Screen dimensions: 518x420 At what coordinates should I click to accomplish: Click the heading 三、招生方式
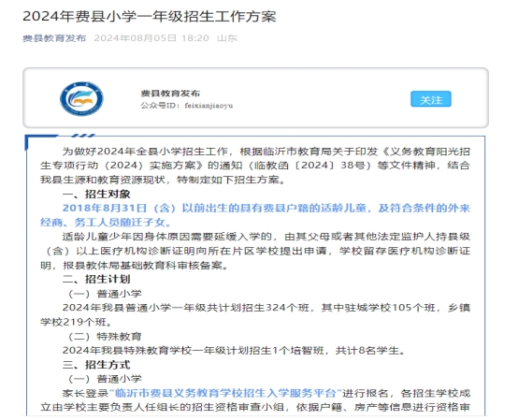[x=96, y=365]
